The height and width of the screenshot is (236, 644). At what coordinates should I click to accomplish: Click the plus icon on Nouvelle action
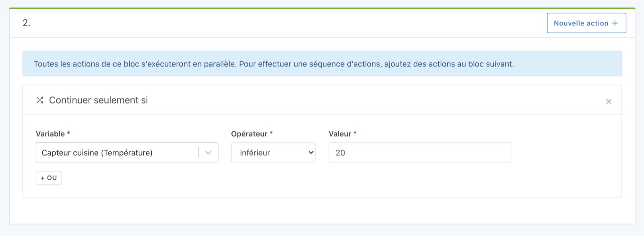615,23
